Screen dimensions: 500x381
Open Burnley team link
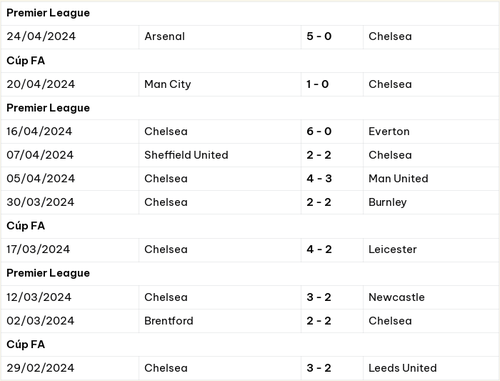(x=388, y=202)
